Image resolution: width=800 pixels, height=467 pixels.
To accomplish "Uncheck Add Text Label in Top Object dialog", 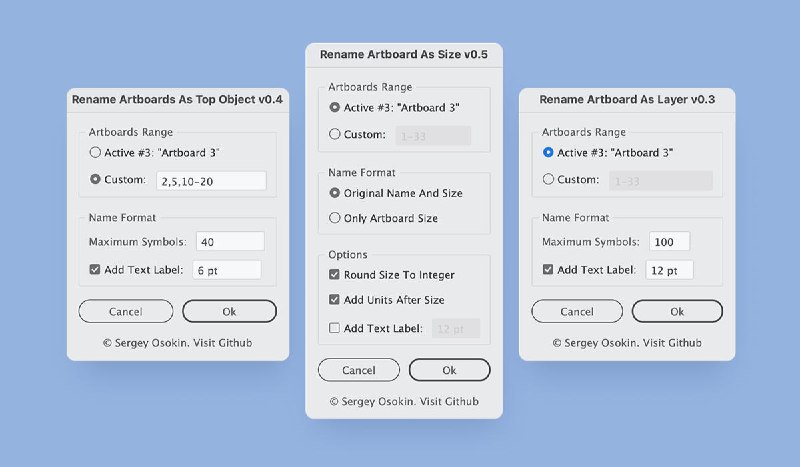I will (x=95, y=269).
